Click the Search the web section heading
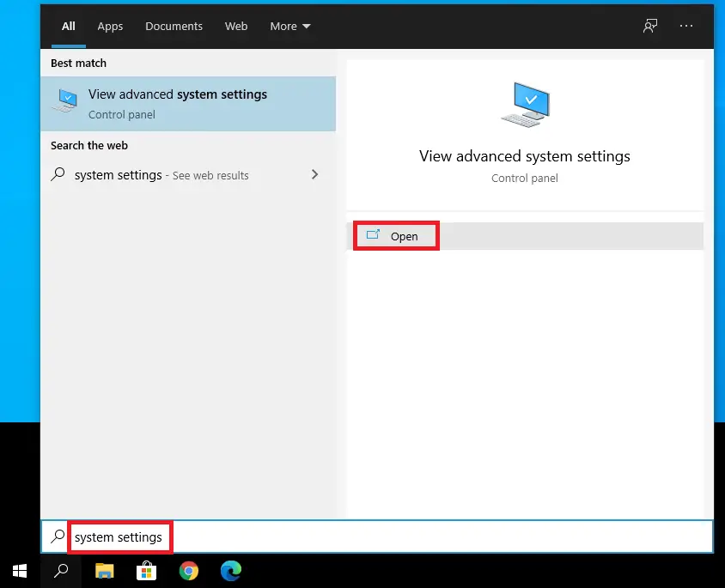The image size is (725, 588). [x=89, y=146]
